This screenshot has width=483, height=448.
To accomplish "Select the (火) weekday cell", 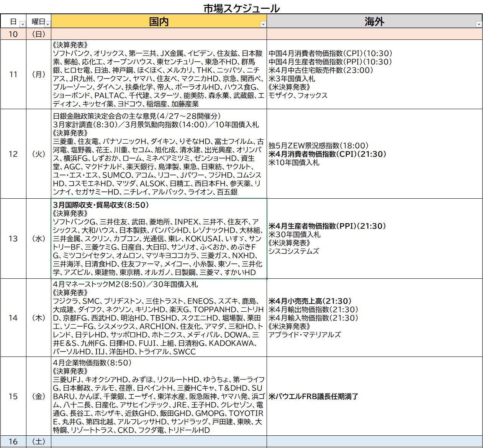I will 38,154.
